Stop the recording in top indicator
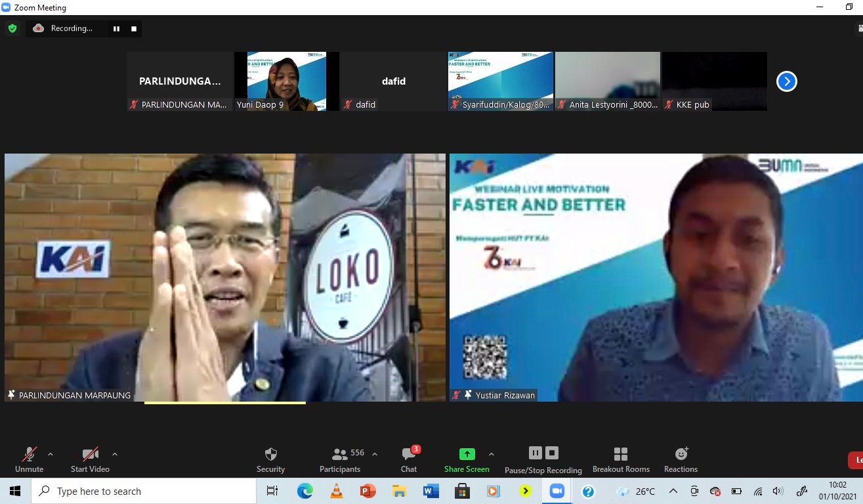This screenshot has height=504, width=863. (134, 28)
